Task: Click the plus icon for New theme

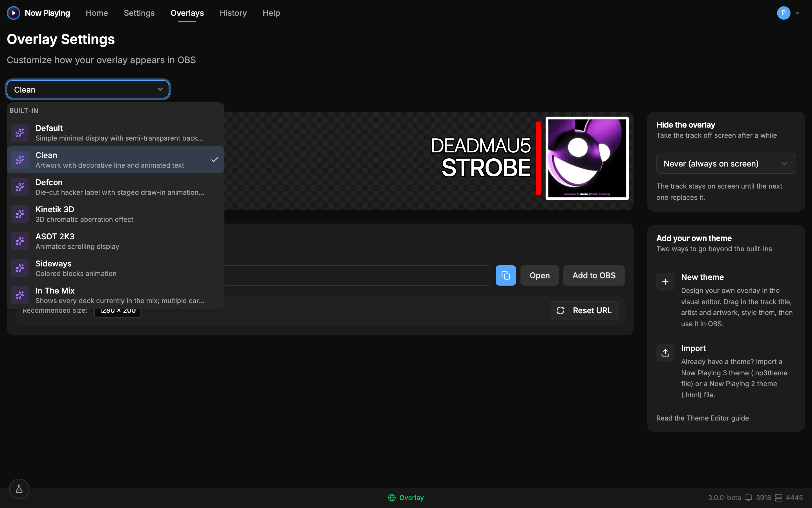Action: point(665,282)
